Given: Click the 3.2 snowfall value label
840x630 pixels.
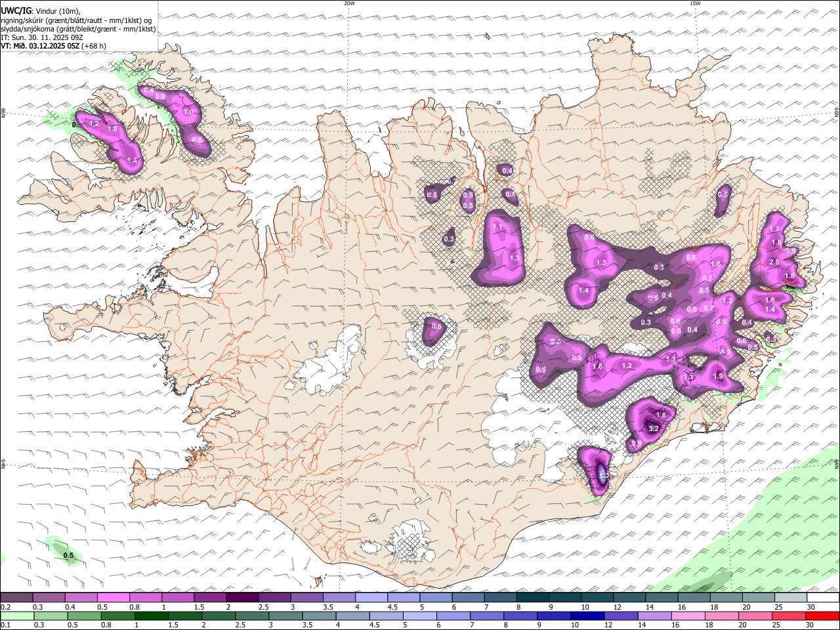Looking at the screenshot, I should pyautogui.click(x=654, y=429).
